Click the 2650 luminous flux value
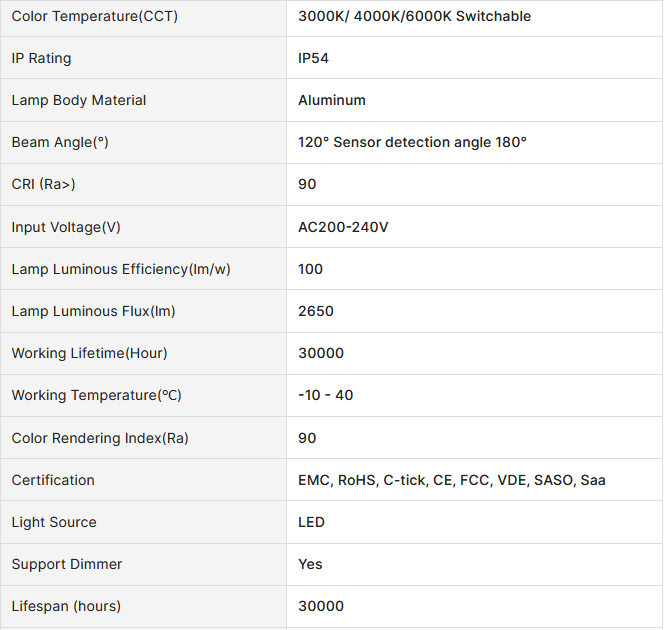 click(x=316, y=311)
